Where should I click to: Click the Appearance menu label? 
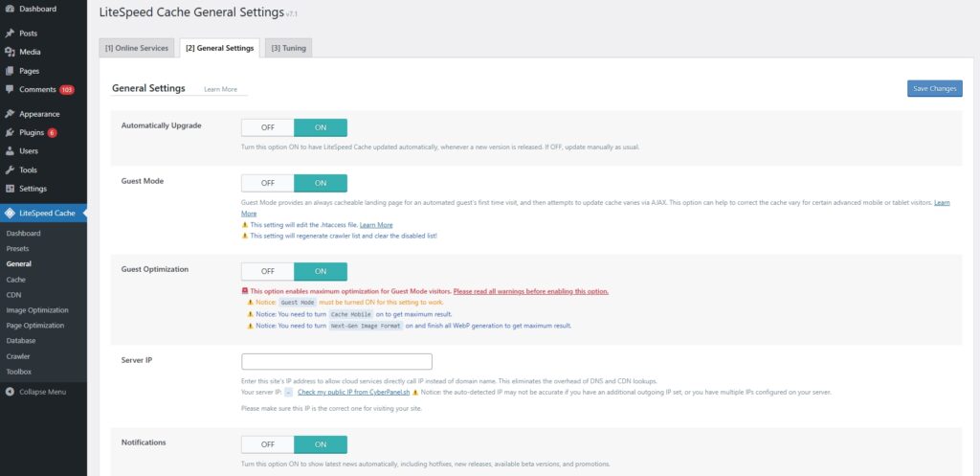[x=39, y=114]
